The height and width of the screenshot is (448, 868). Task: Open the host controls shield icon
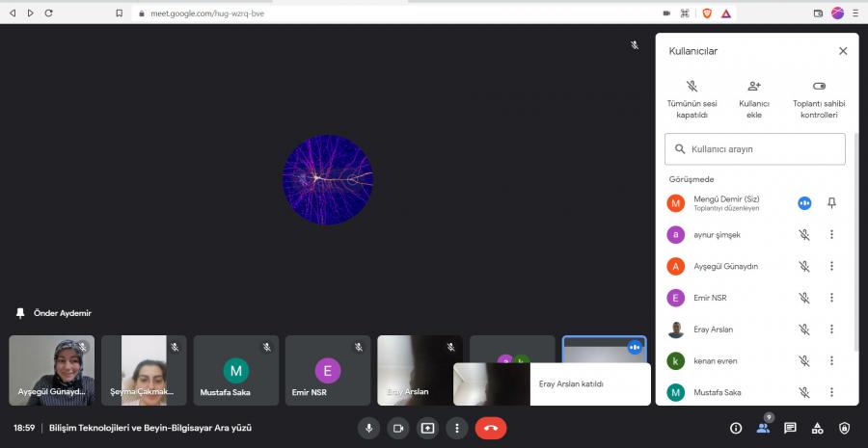coord(845,428)
